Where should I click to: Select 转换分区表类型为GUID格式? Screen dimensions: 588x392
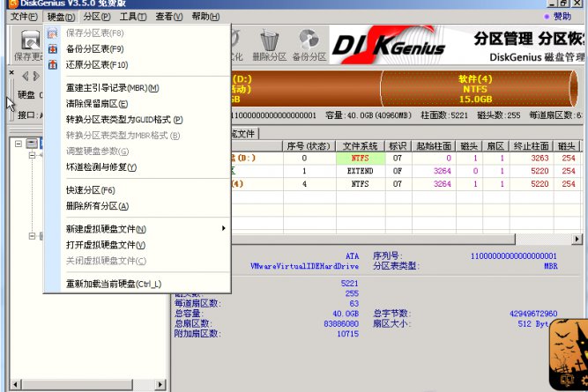124,120
